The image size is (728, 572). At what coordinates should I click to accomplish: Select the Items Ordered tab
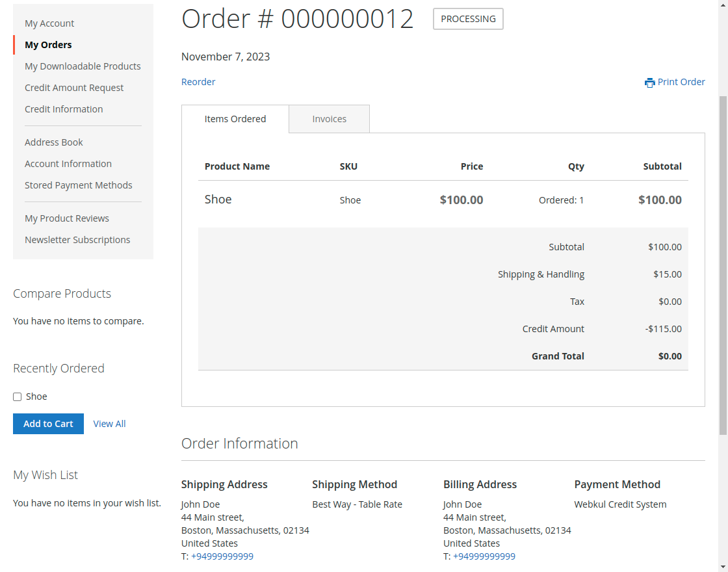(x=235, y=118)
